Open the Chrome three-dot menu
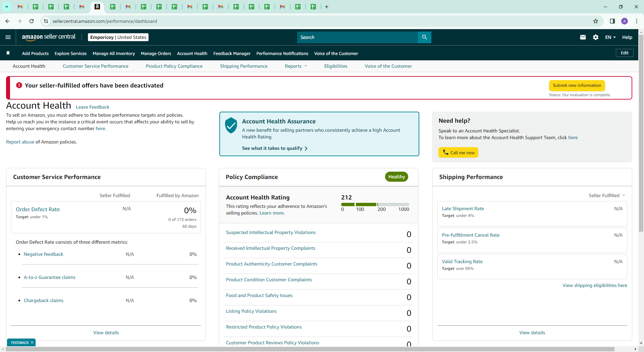644x352 pixels. tap(637, 21)
